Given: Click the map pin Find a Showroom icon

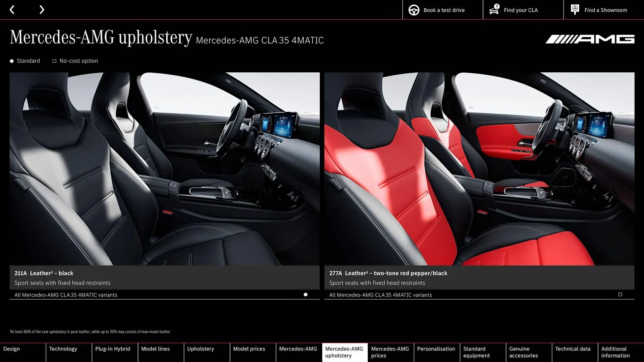Looking at the screenshot, I should pyautogui.click(x=575, y=9).
